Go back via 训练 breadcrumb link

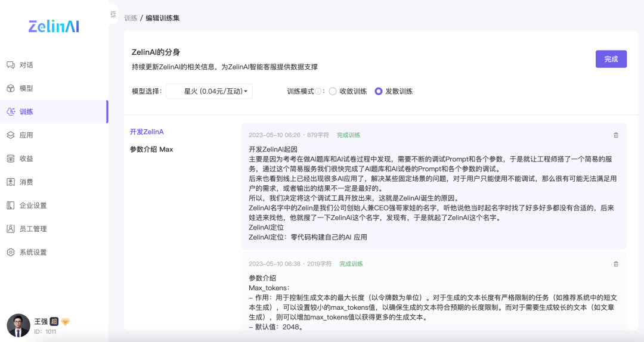tap(131, 18)
